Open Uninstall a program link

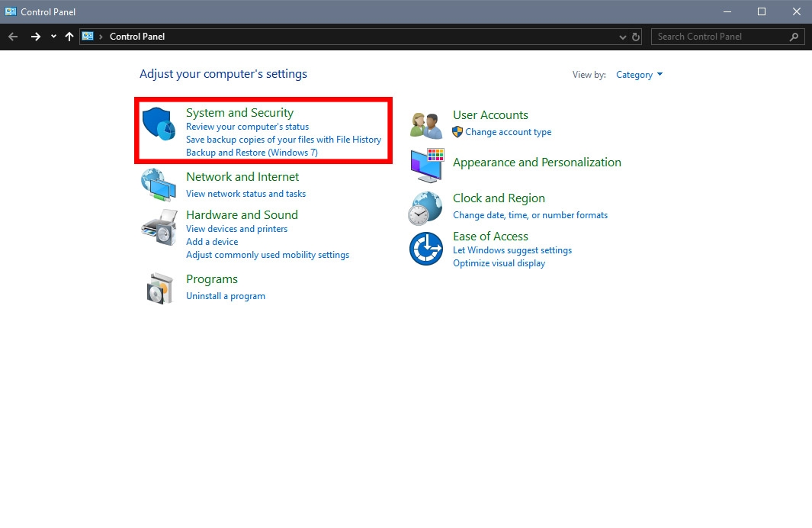pos(226,296)
